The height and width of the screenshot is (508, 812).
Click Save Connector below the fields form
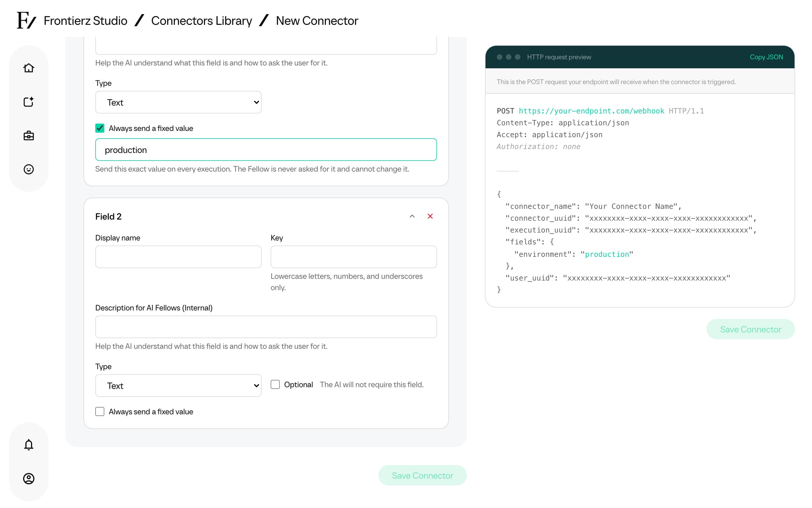[x=422, y=476]
